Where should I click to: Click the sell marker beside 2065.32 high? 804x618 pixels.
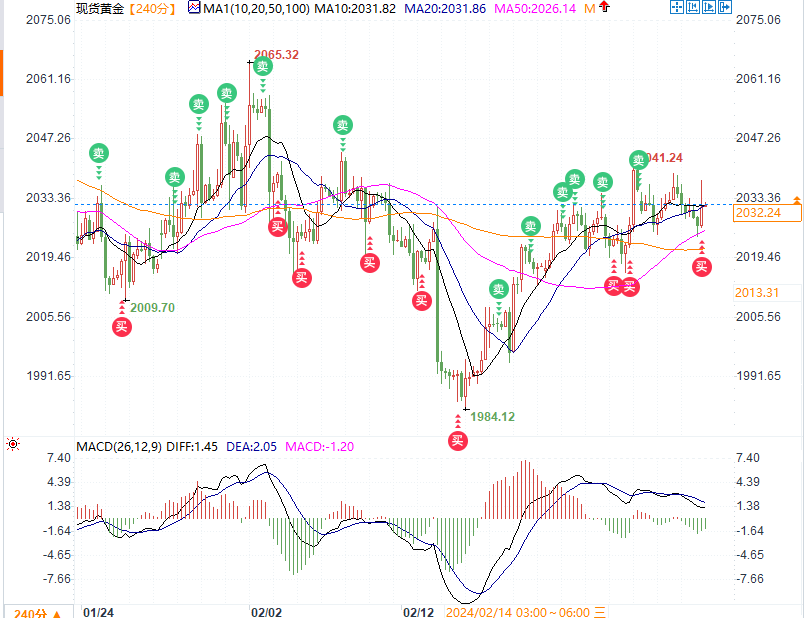click(263, 66)
